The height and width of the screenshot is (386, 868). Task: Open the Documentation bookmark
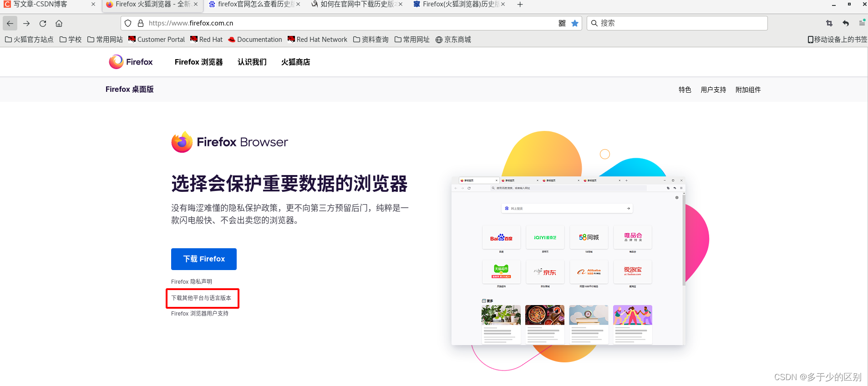click(255, 40)
